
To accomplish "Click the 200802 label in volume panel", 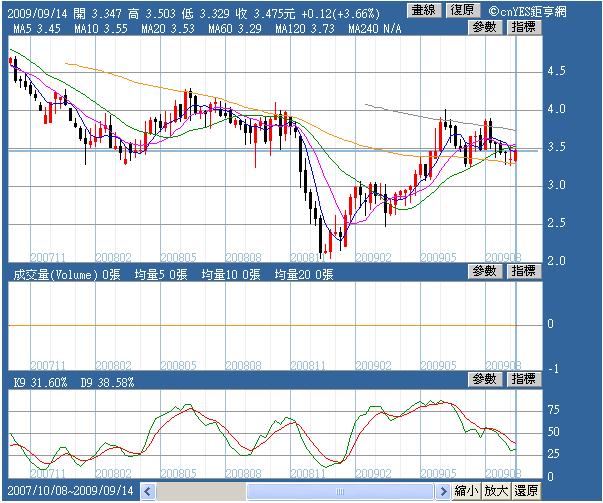I will tap(113, 365).
